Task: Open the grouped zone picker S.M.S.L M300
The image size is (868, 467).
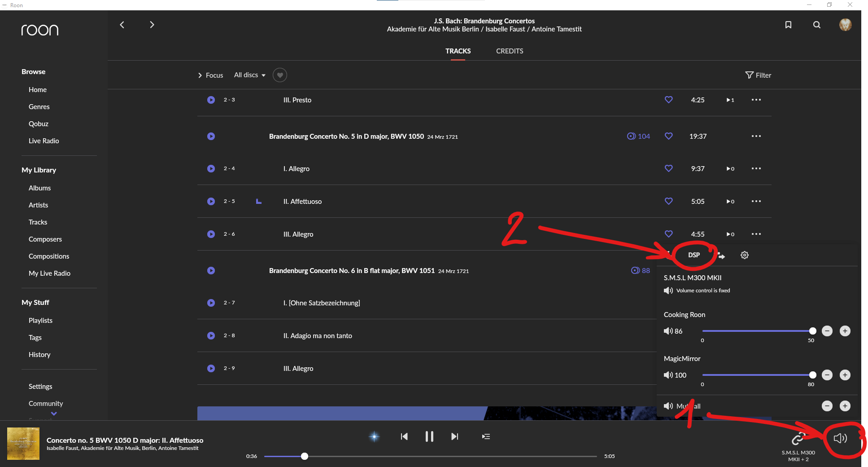Action: [x=798, y=446]
